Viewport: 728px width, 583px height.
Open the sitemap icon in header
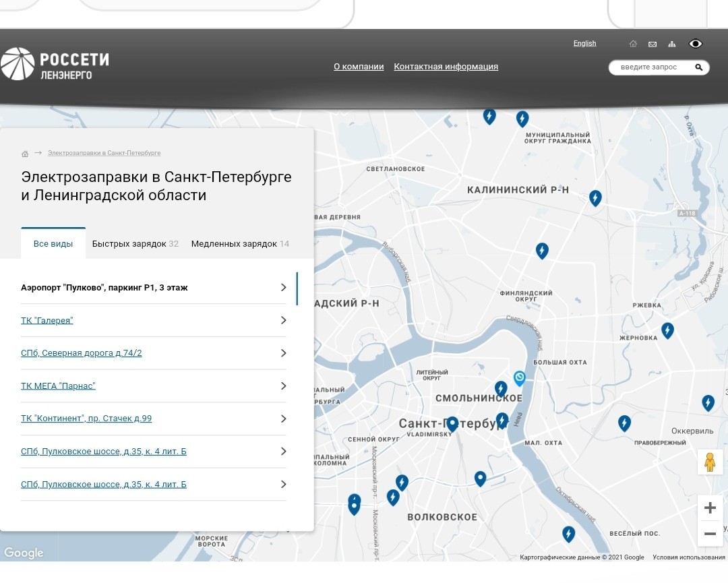point(671,44)
